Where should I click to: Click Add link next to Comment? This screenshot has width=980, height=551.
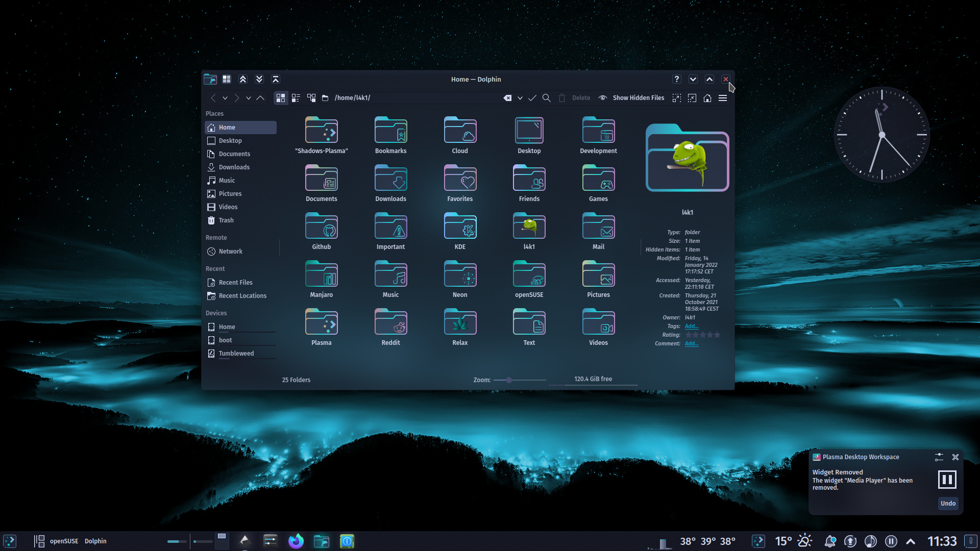point(692,344)
